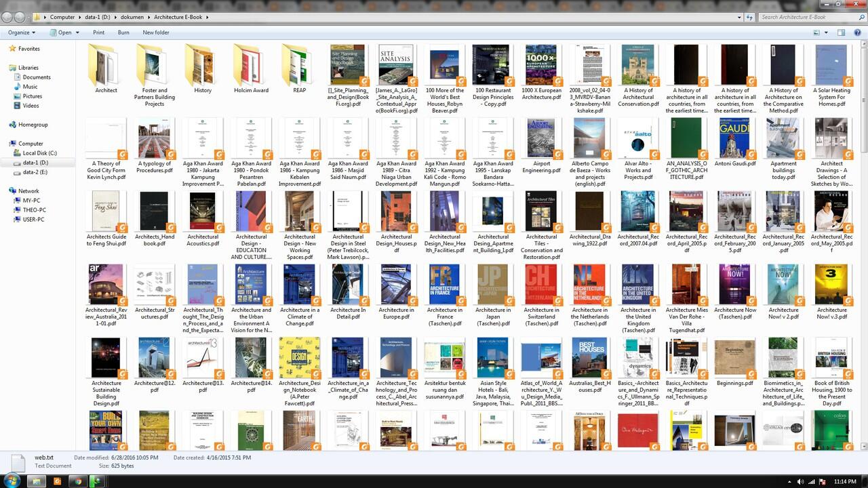Toggle the preview pane button
868x488 pixels.
click(841, 33)
